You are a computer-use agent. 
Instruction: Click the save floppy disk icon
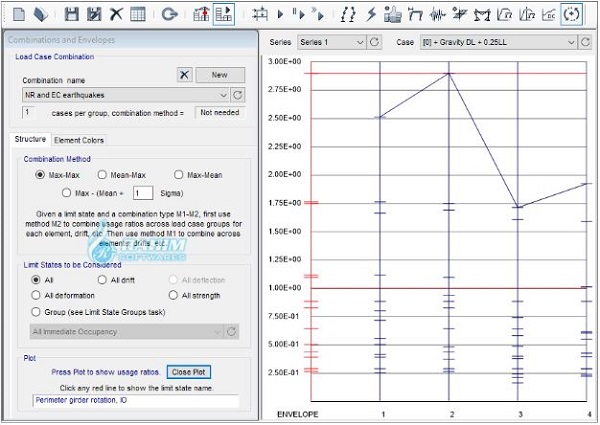[71, 14]
